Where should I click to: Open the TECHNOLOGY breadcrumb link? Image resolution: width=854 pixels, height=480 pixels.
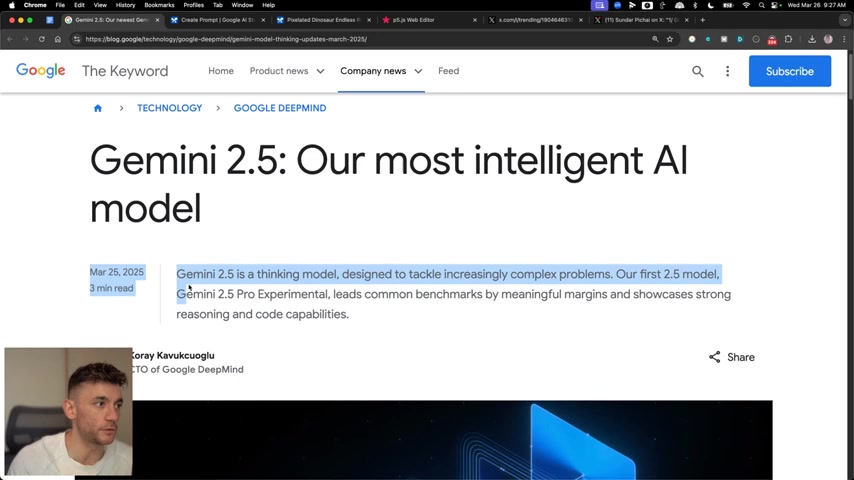click(x=169, y=108)
